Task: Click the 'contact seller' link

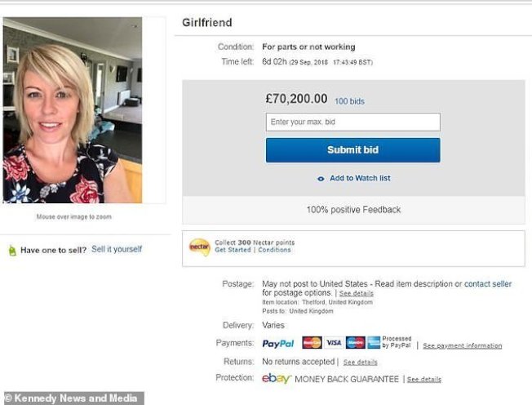Action: [x=488, y=284]
